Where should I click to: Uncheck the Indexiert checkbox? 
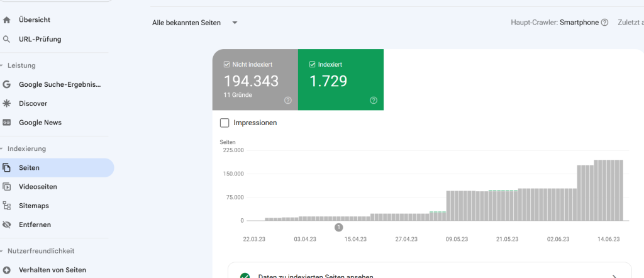(312, 65)
